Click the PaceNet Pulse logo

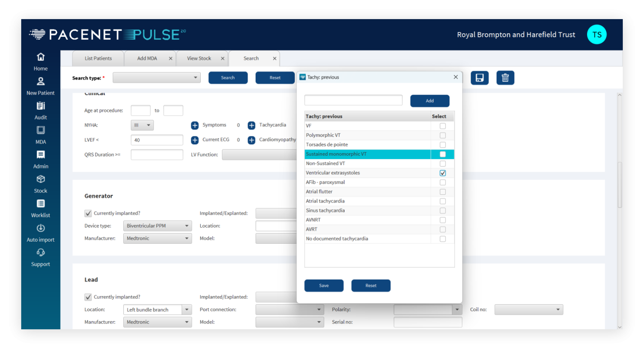pos(108,35)
